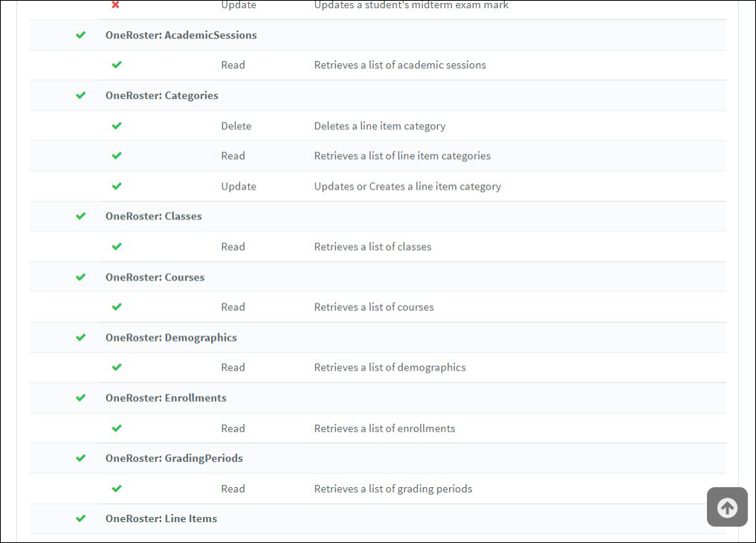
Task: Toggle green check for OneRoster: Enrollments
Action: pos(80,397)
